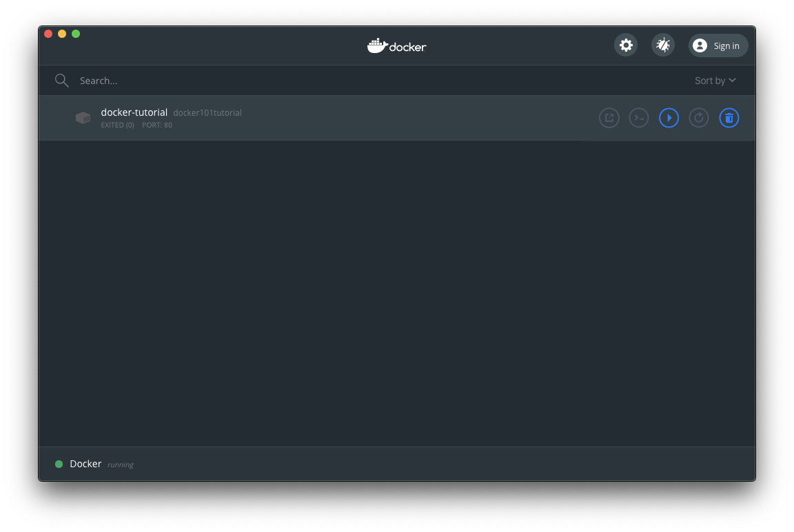This screenshot has width=794, height=532.
Task: Start the docker-tutorial container
Action: coord(669,118)
